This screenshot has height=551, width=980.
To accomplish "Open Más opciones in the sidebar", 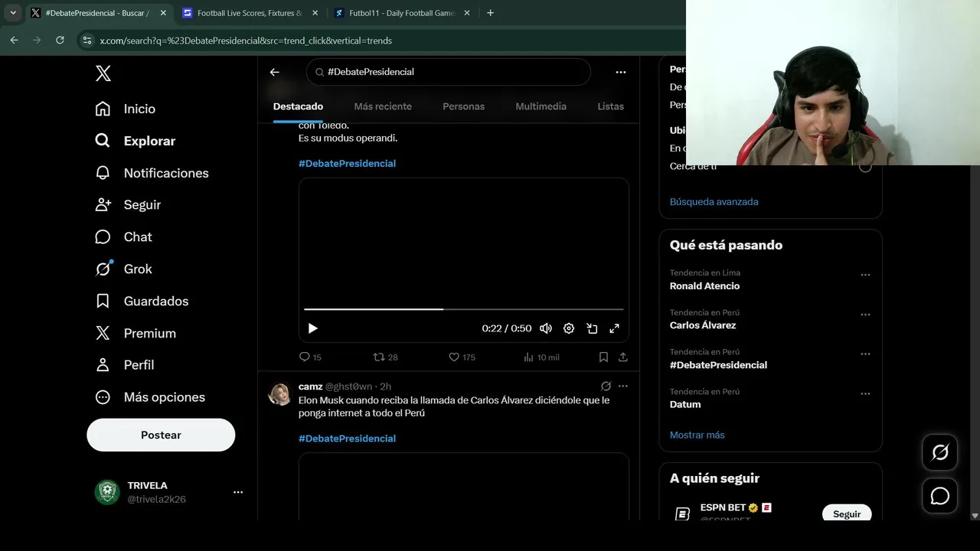I will tap(150, 397).
